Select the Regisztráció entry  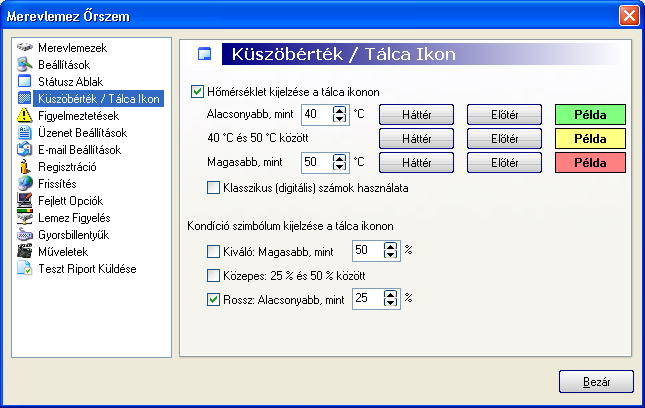pyautogui.click(x=67, y=167)
